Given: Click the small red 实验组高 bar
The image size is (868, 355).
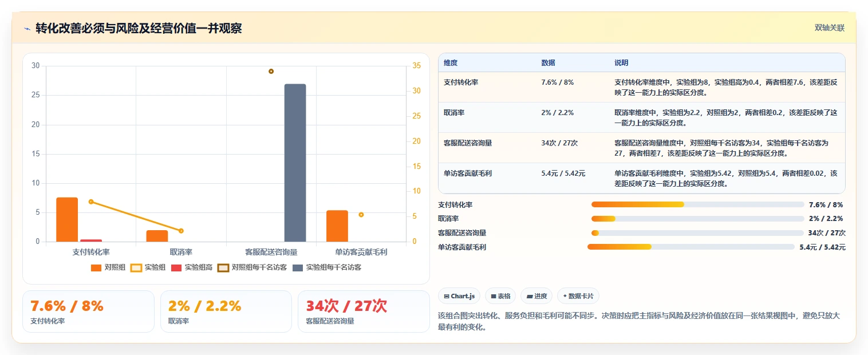Looking at the screenshot, I should click(x=91, y=240).
